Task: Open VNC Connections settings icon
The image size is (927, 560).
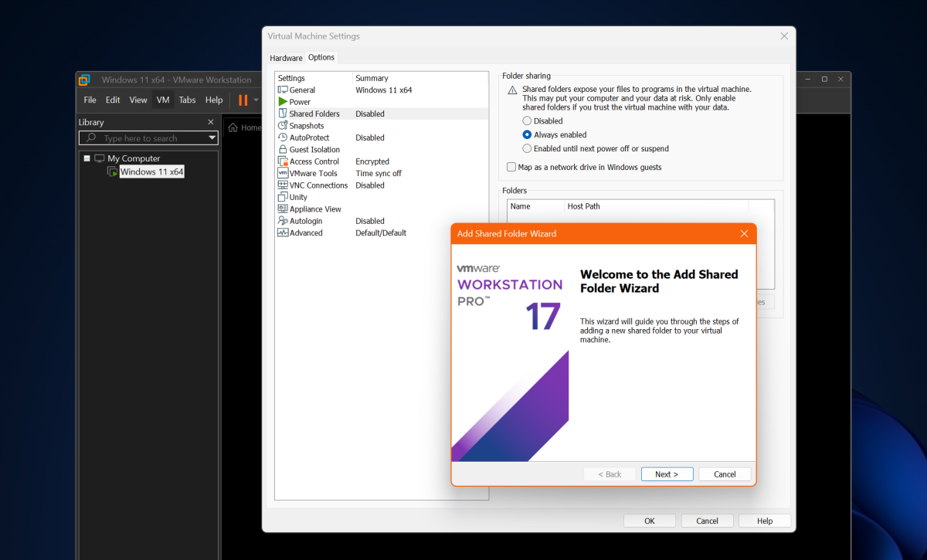Action: tap(283, 185)
